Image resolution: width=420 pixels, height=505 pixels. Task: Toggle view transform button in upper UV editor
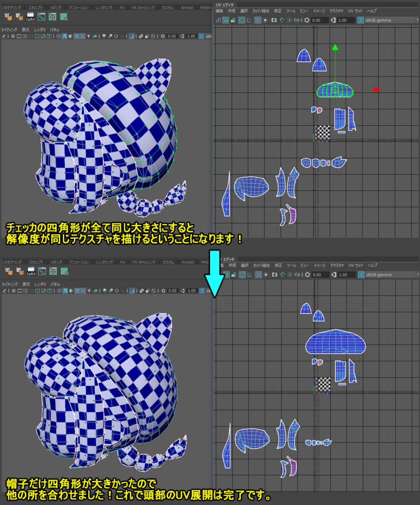361,20
